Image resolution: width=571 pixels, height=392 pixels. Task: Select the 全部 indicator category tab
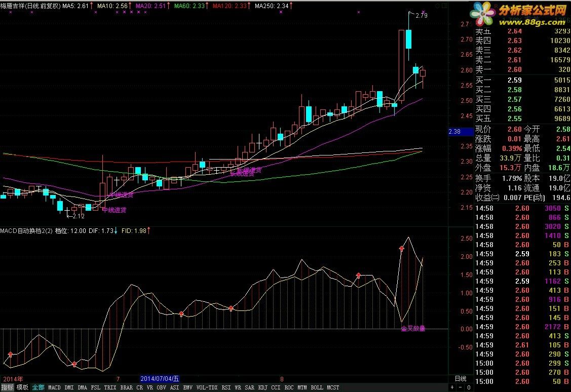pyautogui.click(x=38, y=387)
